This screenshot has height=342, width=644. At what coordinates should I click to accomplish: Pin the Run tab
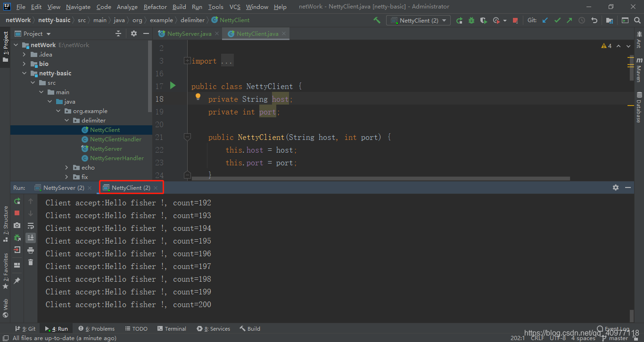[x=17, y=281]
